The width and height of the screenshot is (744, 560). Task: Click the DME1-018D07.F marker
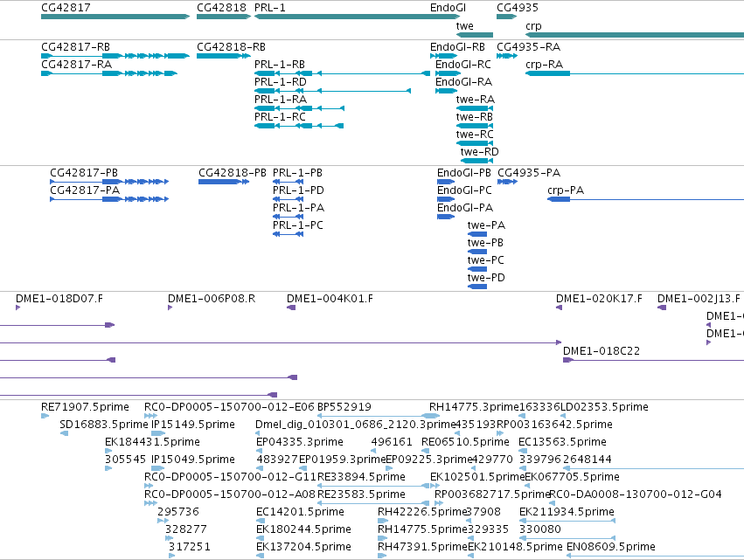pyautogui.click(x=18, y=308)
